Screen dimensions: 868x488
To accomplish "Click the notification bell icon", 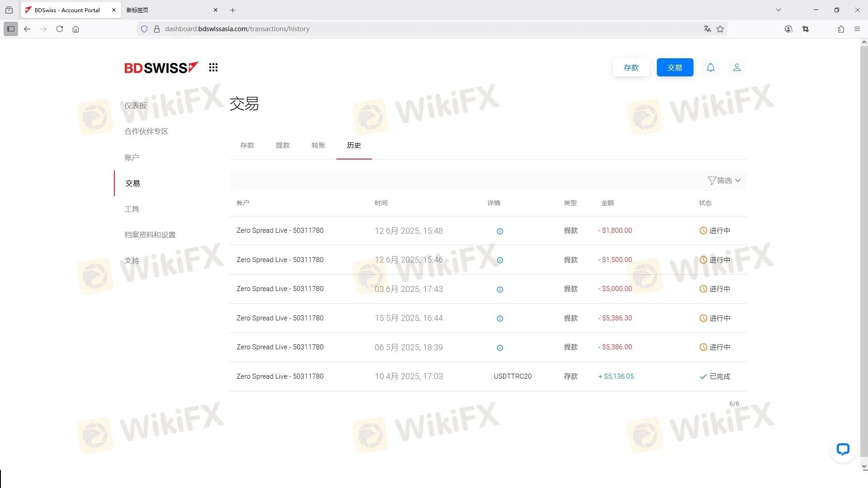I will (x=711, y=67).
